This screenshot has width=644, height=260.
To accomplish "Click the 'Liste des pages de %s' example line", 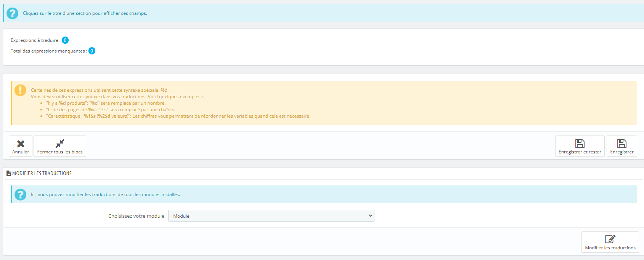I will pyautogui.click(x=110, y=110).
